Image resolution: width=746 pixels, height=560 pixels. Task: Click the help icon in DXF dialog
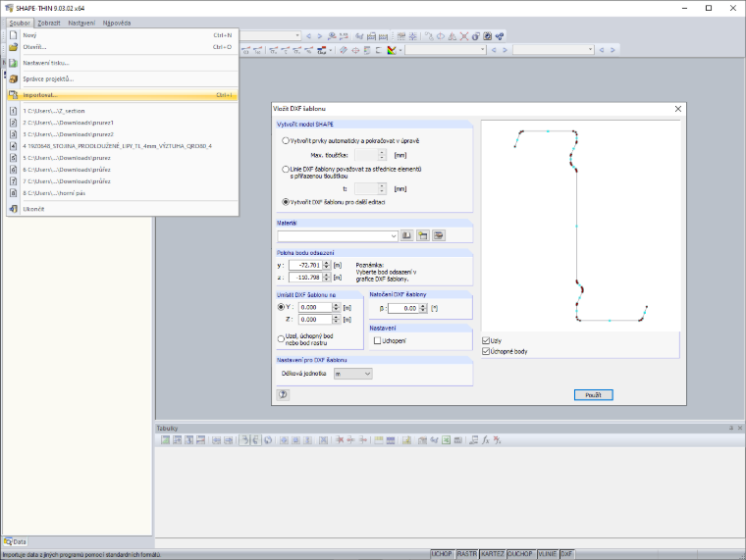(x=283, y=394)
